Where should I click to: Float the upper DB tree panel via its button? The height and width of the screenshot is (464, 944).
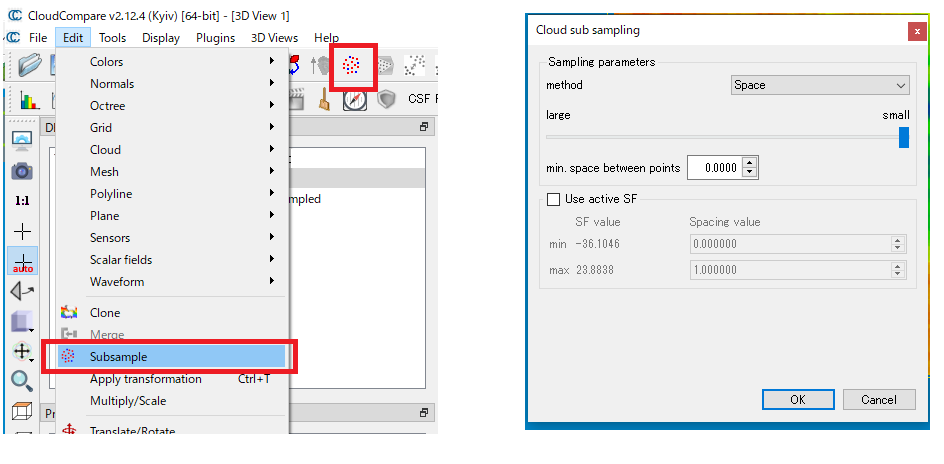(424, 127)
